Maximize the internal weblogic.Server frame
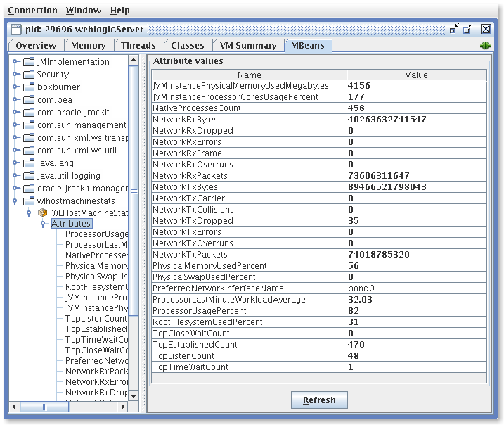504x425 pixels. (467, 29)
